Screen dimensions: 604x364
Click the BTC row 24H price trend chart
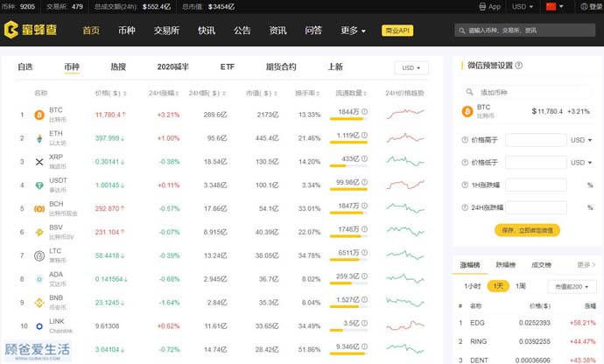click(x=404, y=113)
